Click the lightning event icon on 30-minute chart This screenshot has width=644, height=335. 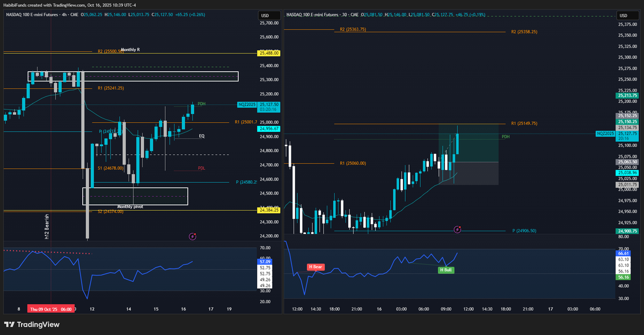[457, 229]
